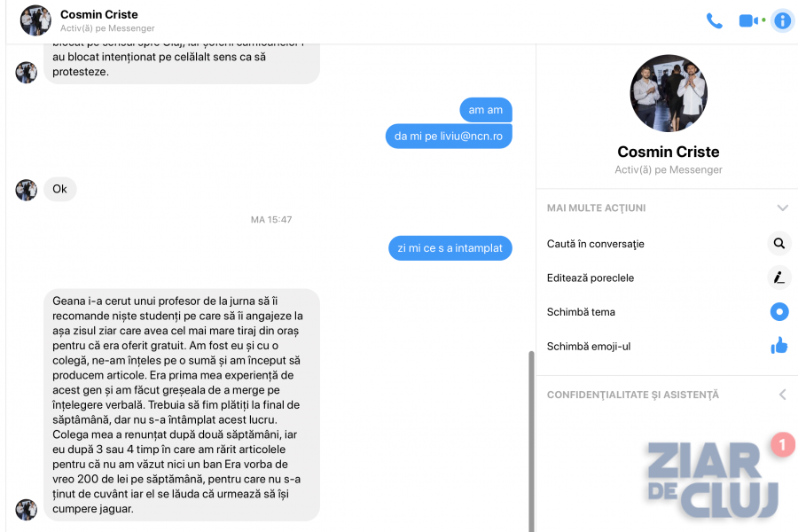
Task: Click the red notification badge showing 1
Action: pyautogui.click(x=783, y=445)
